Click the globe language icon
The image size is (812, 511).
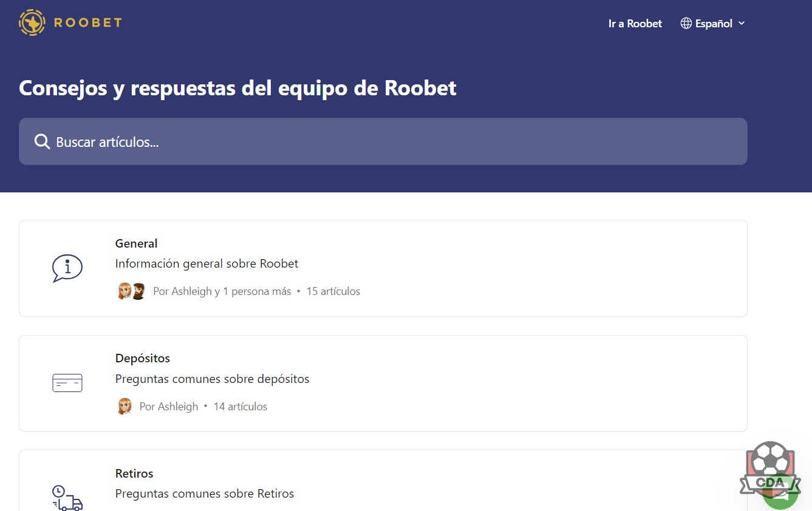tap(686, 24)
